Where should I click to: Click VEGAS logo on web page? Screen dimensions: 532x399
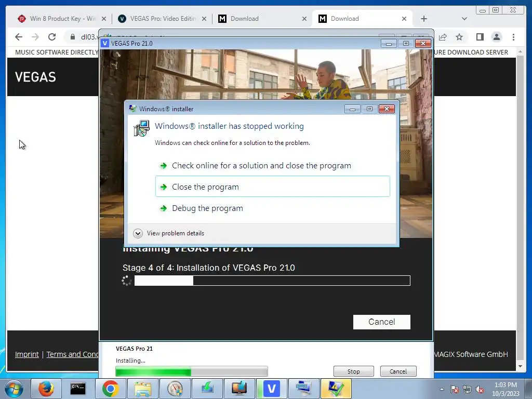coord(35,77)
